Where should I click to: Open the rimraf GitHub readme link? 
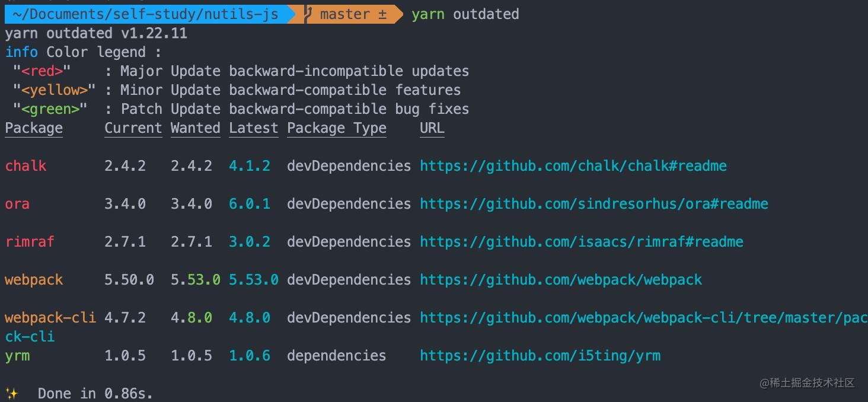581,241
